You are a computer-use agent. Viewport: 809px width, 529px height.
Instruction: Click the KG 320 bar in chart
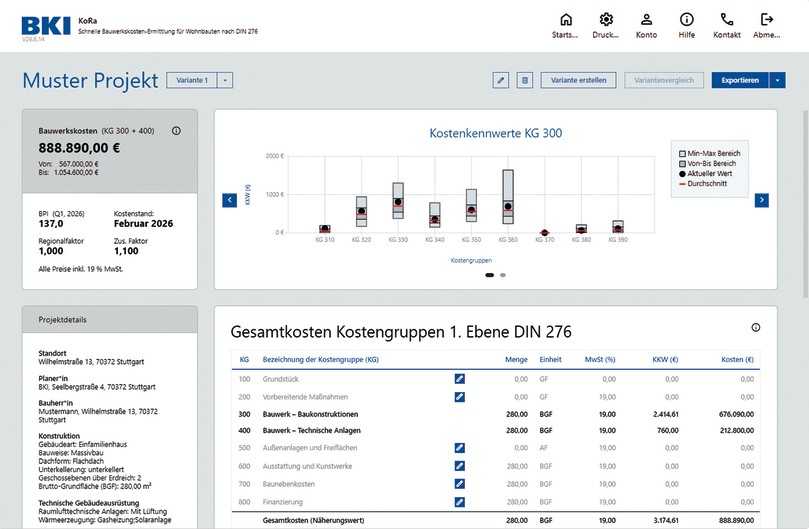(x=361, y=211)
